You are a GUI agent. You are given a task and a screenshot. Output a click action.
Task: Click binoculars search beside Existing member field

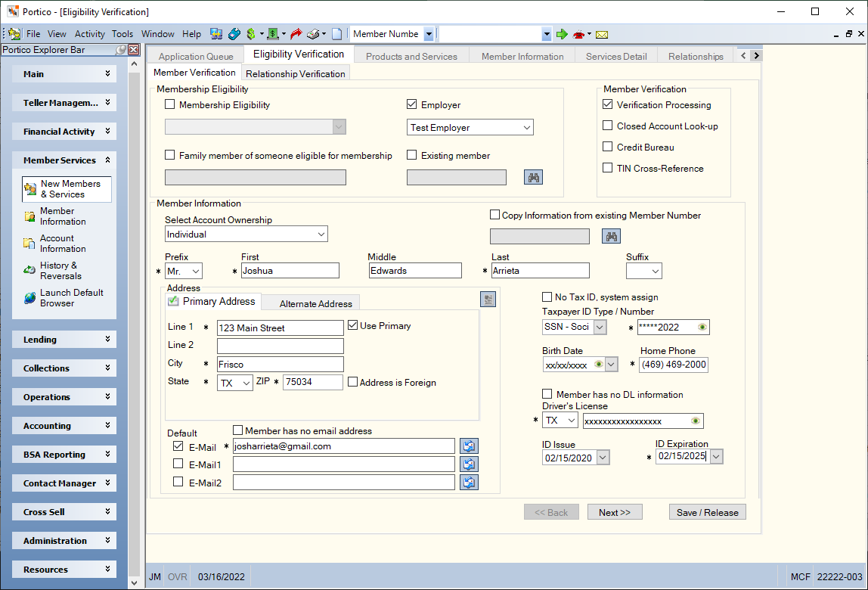click(533, 177)
